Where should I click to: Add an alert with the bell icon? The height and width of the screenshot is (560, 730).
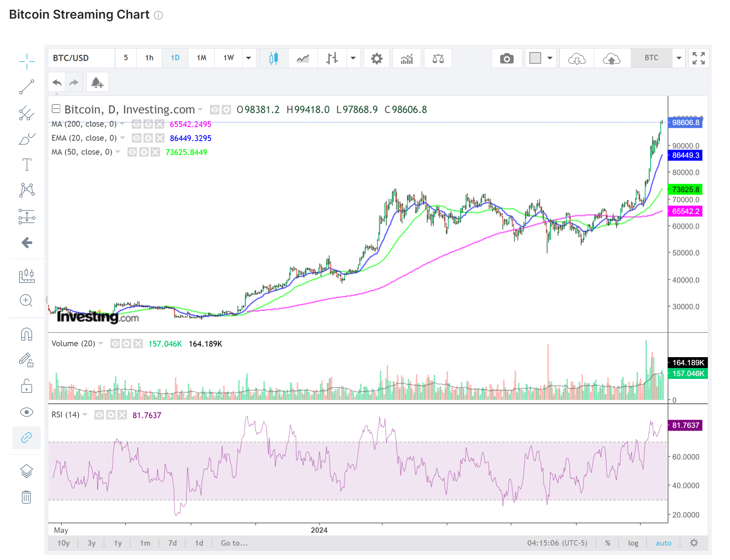pos(97,82)
